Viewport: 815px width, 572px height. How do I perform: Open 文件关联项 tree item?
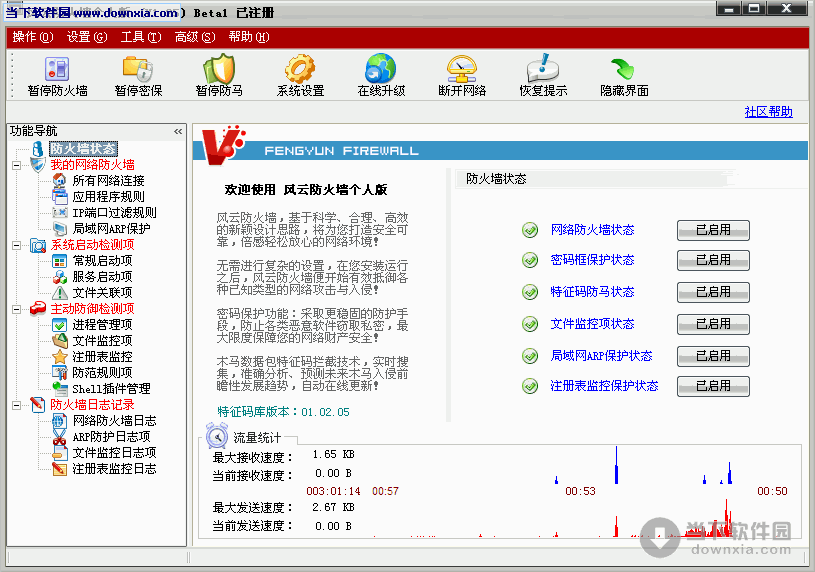(102, 293)
